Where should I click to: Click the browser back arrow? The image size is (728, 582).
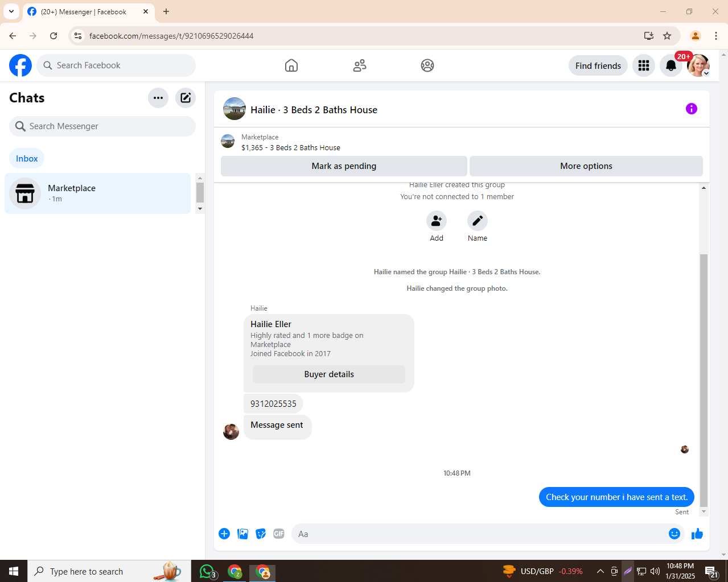(13, 36)
